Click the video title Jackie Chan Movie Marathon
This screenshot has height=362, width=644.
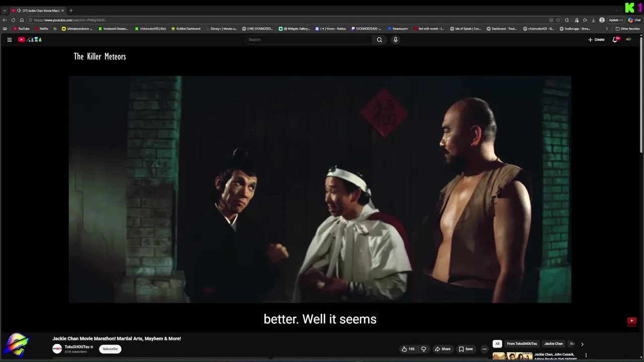click(117, 338)
